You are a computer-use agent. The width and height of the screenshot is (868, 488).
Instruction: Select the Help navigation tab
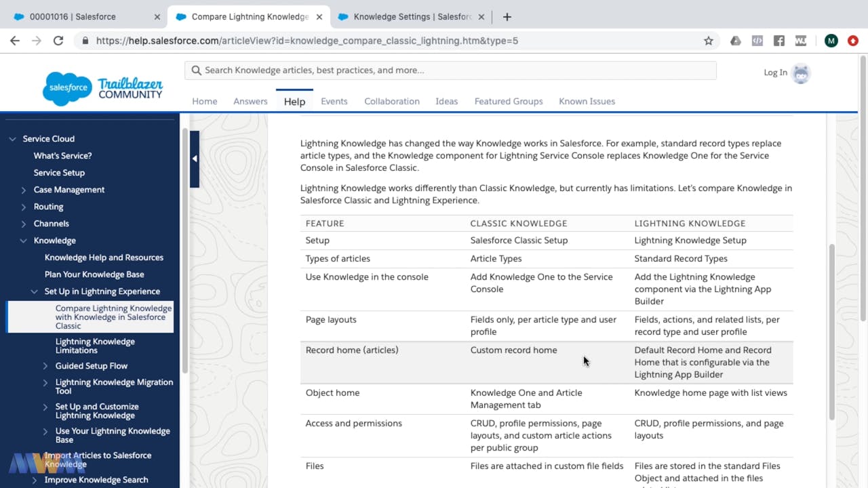pyautogui.click(x=294, y=101)
